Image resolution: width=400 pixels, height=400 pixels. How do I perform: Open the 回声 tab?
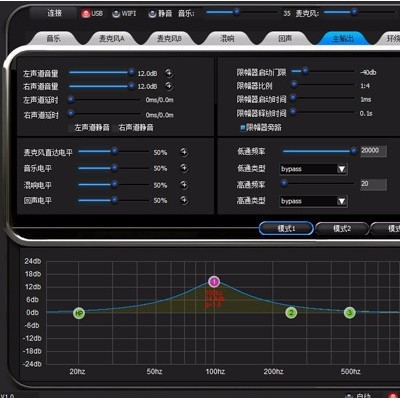(x=285, y=39)
